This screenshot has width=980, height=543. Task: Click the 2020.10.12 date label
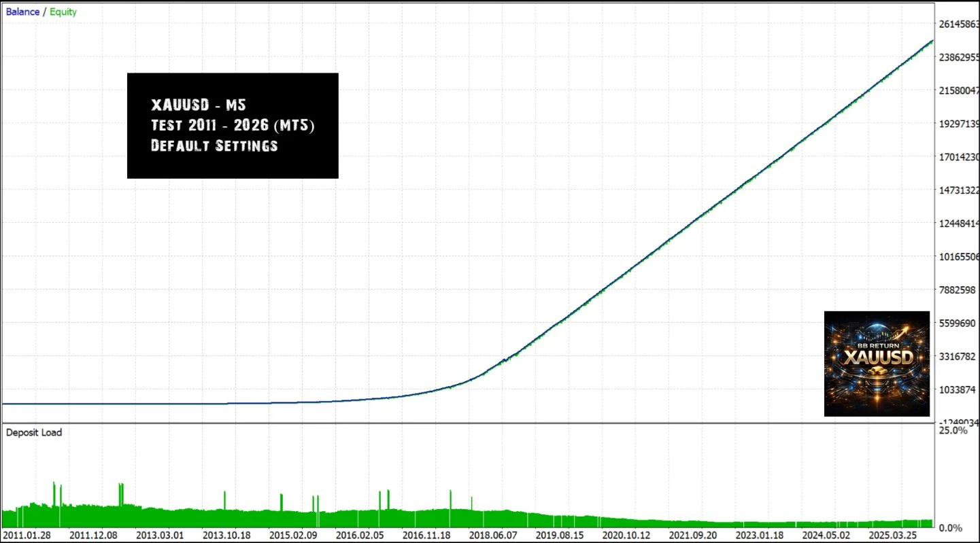626,535
